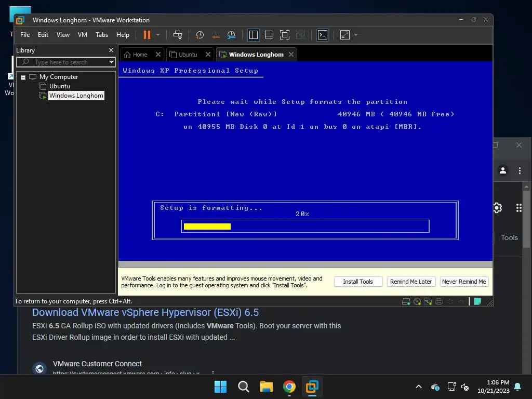Click the Remind Me Later button

pyautogui.click(x=411, y=282)
